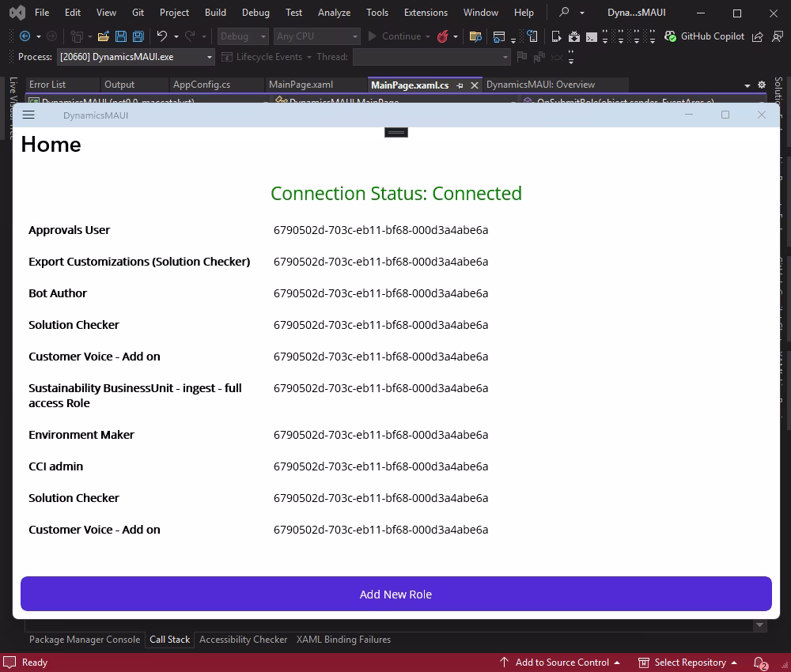
Task: Click the Lifecycle Events icon
Action: pyautogui.click(x=227, y=57)
